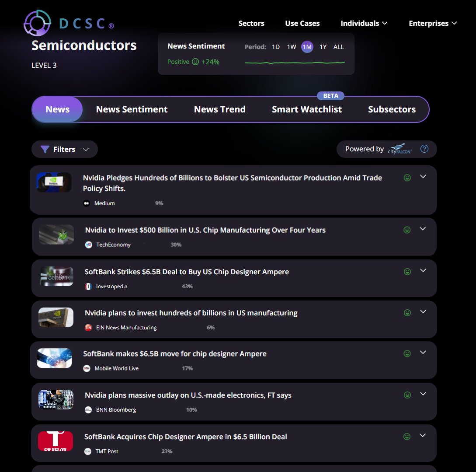Open headline SoftBank makes $6.5B move

tap(175, 354)
